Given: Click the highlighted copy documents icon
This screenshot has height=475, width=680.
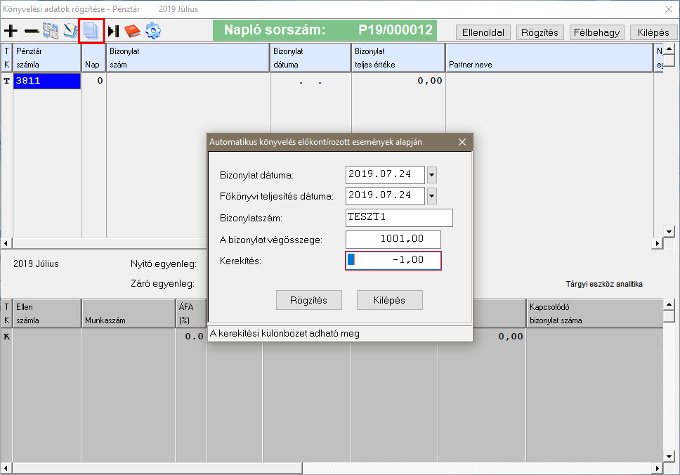Looking at the screenshot, I should pos(91,31).
